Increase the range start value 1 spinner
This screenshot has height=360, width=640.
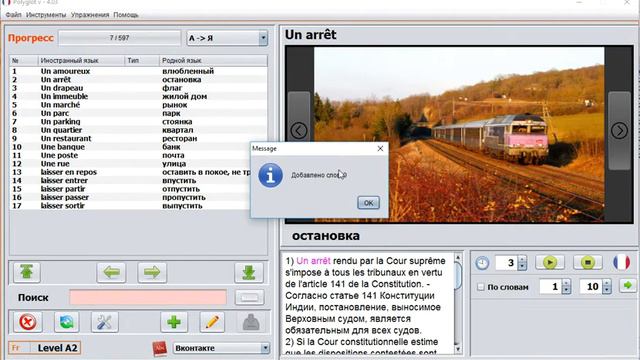(566, 283)
